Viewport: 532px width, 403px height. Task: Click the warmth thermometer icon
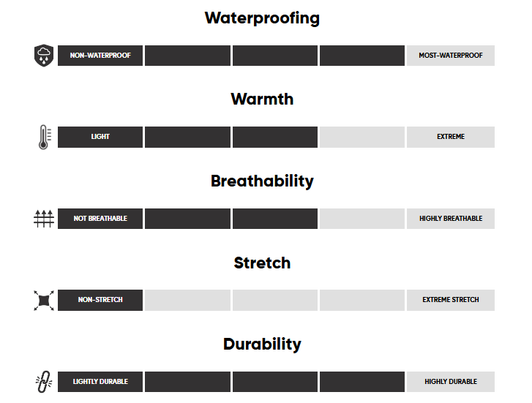coord(44,137)
